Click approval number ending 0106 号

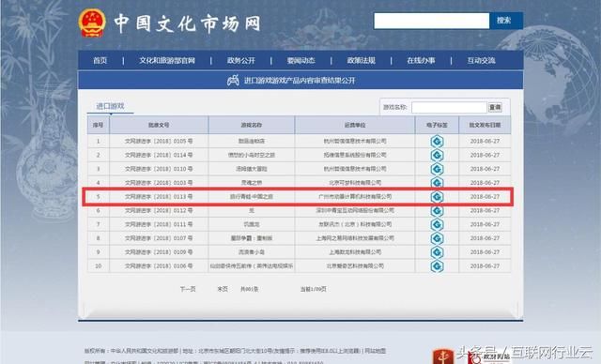point(159,265)
